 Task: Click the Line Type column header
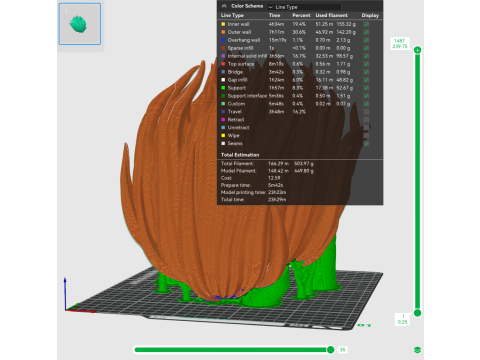(232, 15)
